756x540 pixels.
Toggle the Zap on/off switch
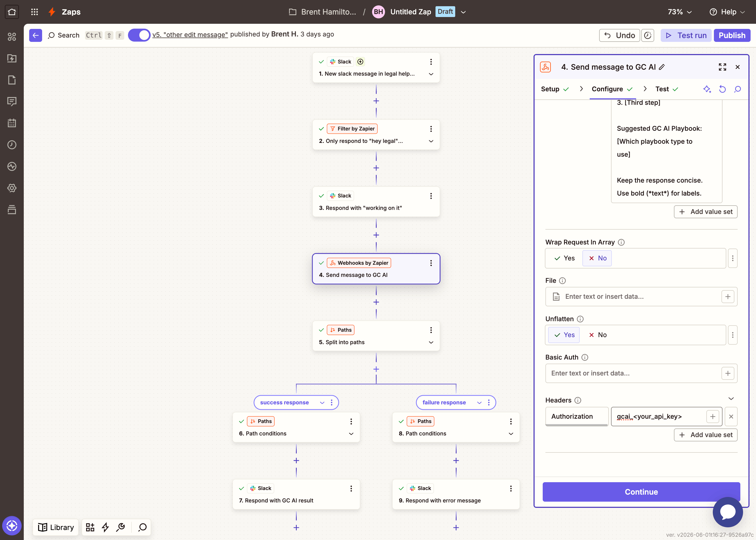[x=139, y=35]
